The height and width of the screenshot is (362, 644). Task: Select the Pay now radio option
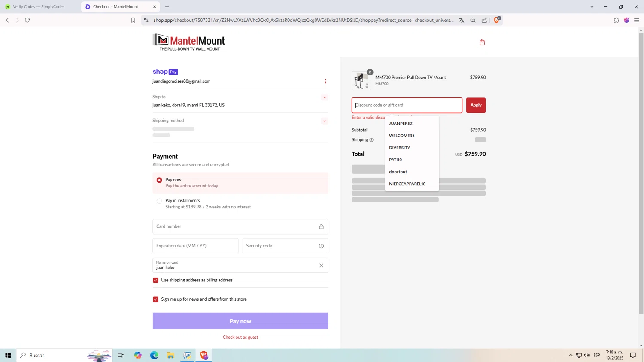pos(159,180)
